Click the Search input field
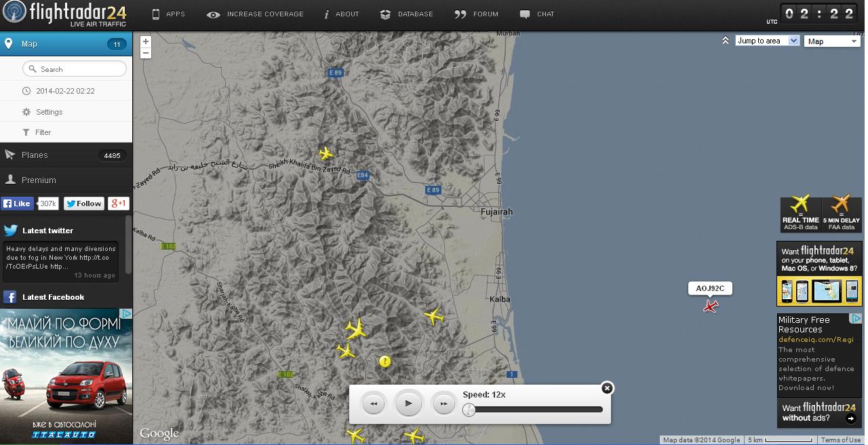The image size is (868, 445). pos(75,69)
